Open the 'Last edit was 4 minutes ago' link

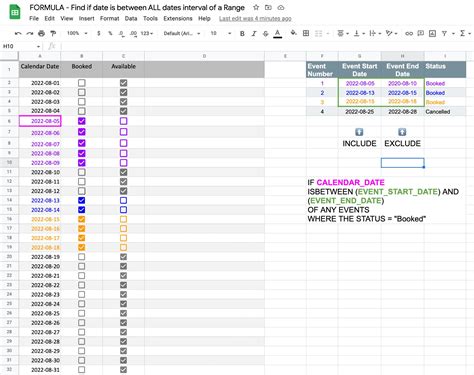[x=255, y=19]
